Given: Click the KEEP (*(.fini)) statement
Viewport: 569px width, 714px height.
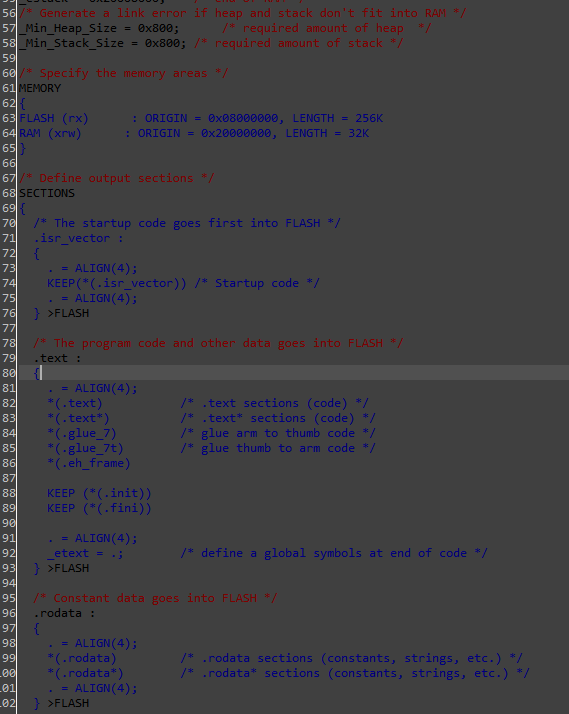Looking at the screenshot, I should [99, 509].
